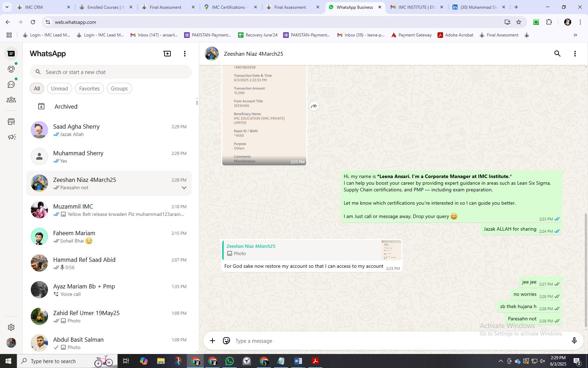
Task: Open Muhammad Sherry chat
Action: tap(109, 157)
